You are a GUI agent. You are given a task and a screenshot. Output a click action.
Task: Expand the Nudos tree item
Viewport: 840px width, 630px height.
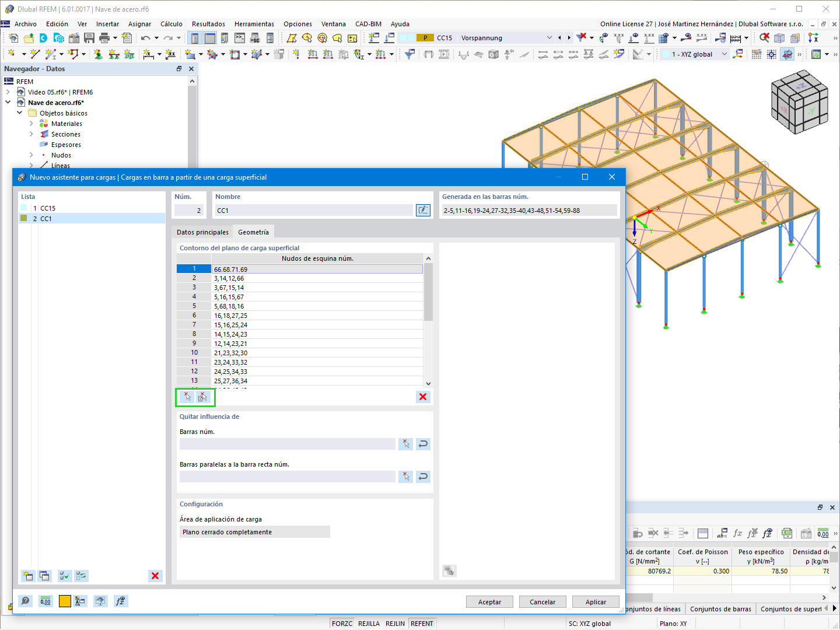[x=32, y=155]
